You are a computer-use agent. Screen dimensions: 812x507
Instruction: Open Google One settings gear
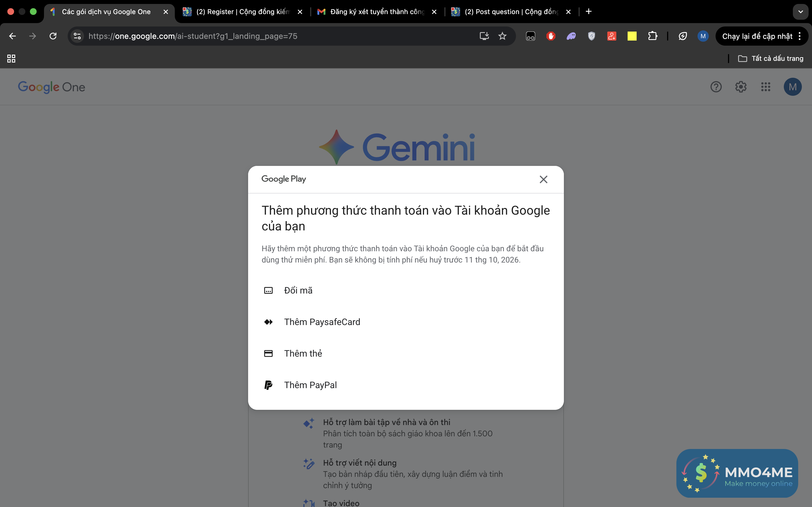pyautogui.click(x=741, y=87)
